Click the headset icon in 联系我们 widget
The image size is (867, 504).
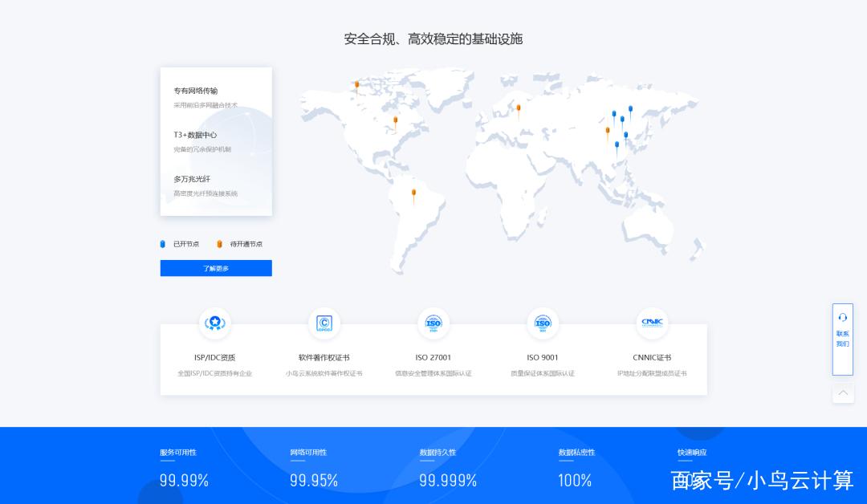(843, 317)
